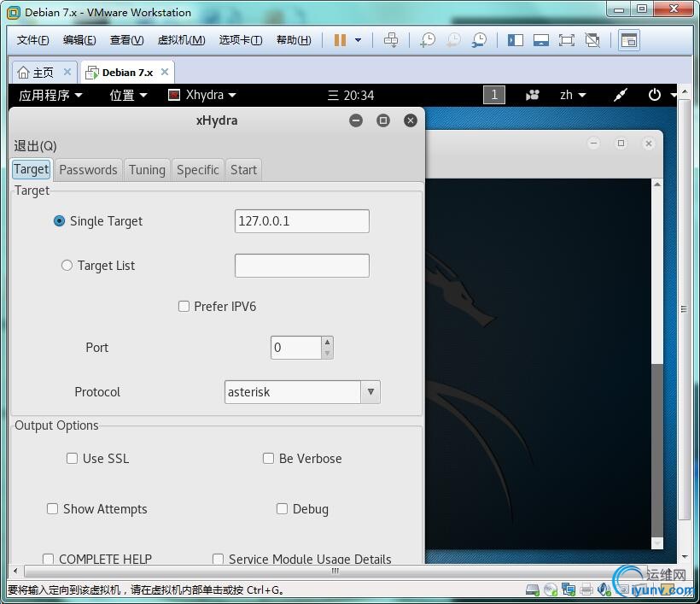Revert to previous snapshot icon
700x604 pixels.
click(453, 40)
